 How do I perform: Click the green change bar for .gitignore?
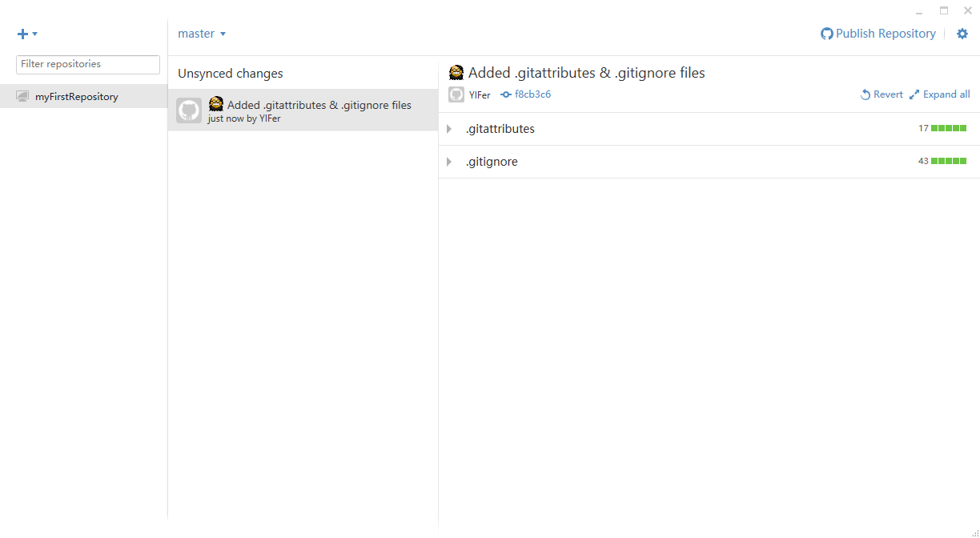click(949, 162)
